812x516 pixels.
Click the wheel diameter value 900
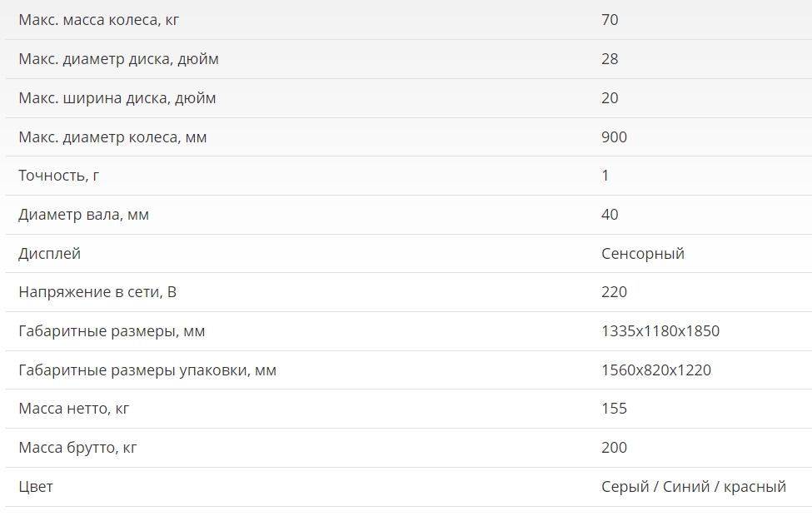[614, 137]
